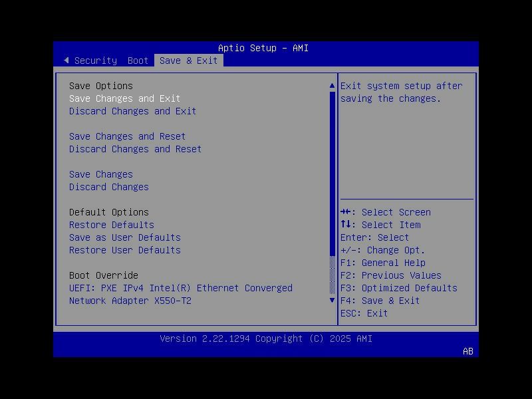Select Discard Changes and Exit

coord(132,111)
